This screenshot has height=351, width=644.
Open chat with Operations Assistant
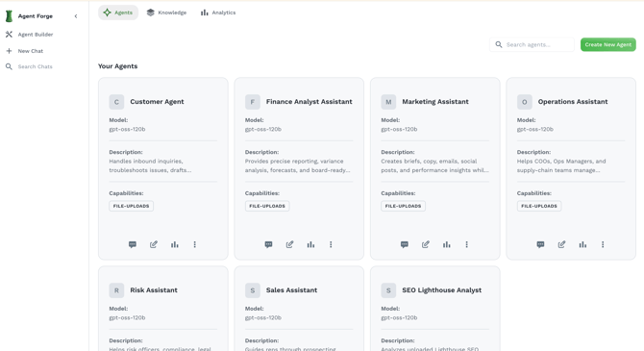(x=540, y=244)
